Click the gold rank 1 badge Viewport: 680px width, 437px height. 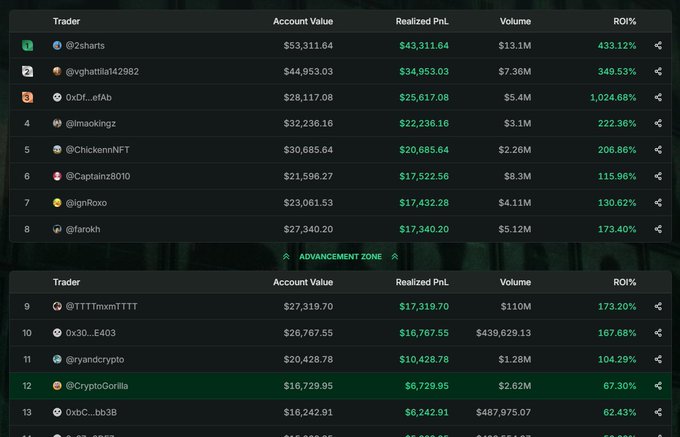pyautogui.click(x=28, y=45)
